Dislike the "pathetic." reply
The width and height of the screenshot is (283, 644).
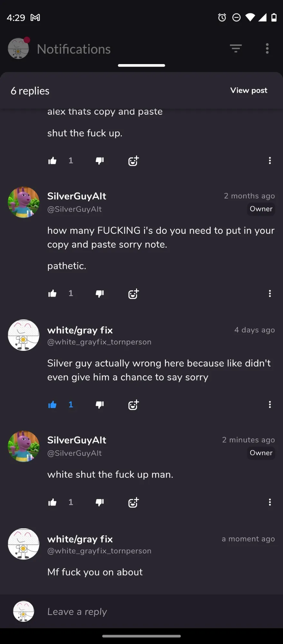tap(100, 293)
